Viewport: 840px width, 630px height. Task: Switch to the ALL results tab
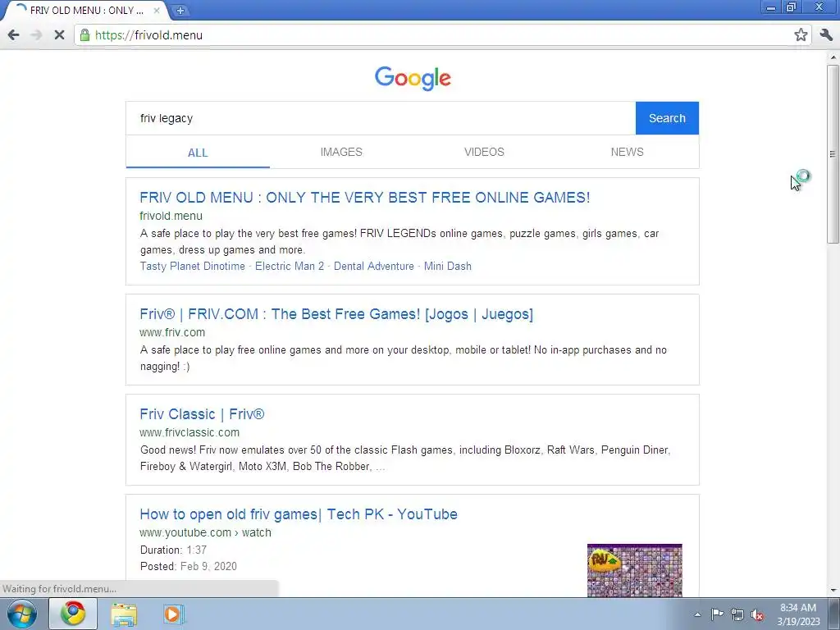[x=198, y=153]
